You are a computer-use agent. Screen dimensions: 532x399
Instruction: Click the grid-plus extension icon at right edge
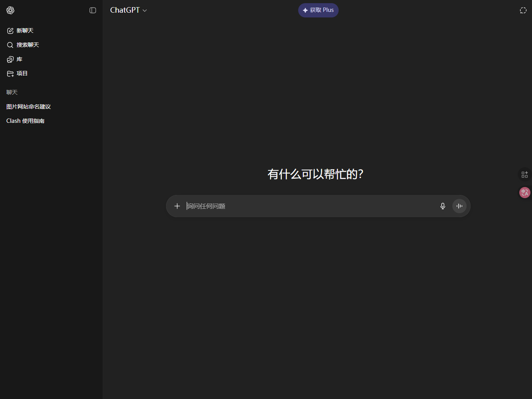pos(524,174)
